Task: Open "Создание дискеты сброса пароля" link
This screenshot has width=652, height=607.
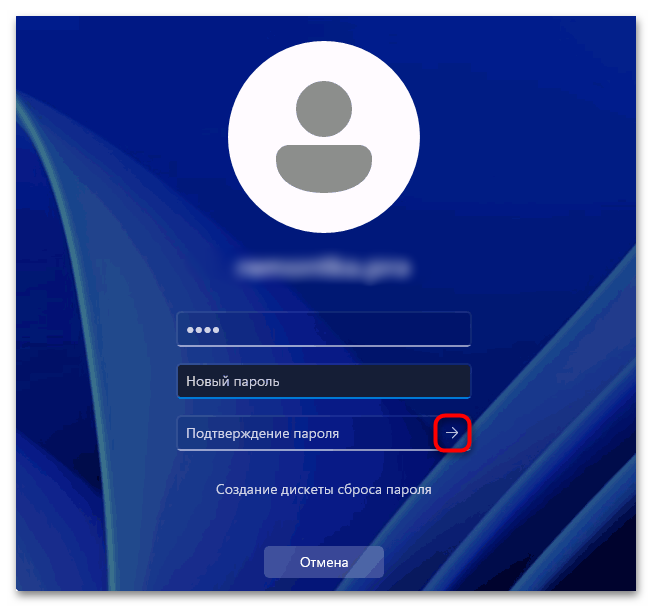Action: tap(324, 489)
